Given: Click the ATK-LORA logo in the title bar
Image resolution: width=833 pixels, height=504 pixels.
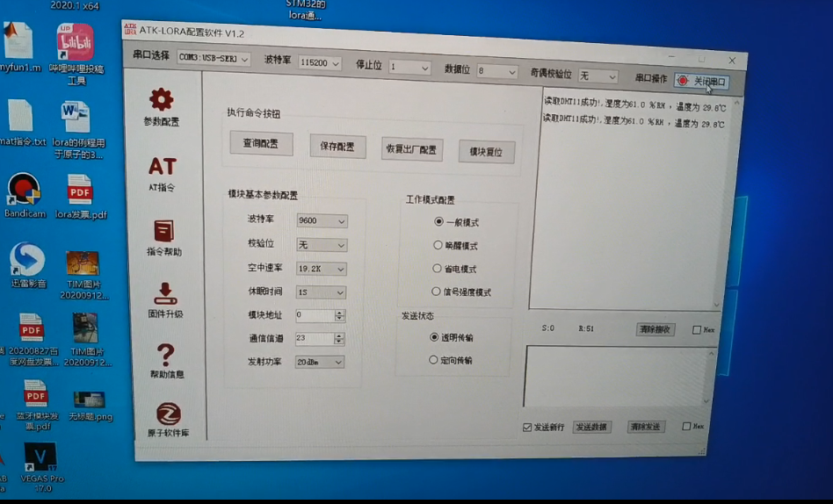Looking at the screenshot, I should click(x=130, y=29).
